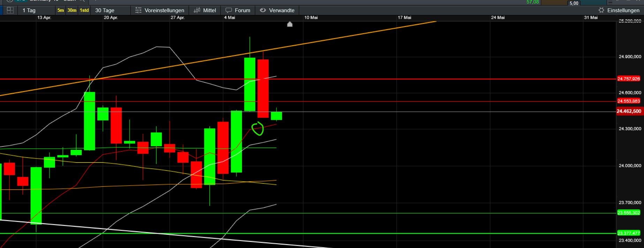Switch to the 30m timeframe
The width and height of the screenshot is (644, 248).
click(72, 10)
